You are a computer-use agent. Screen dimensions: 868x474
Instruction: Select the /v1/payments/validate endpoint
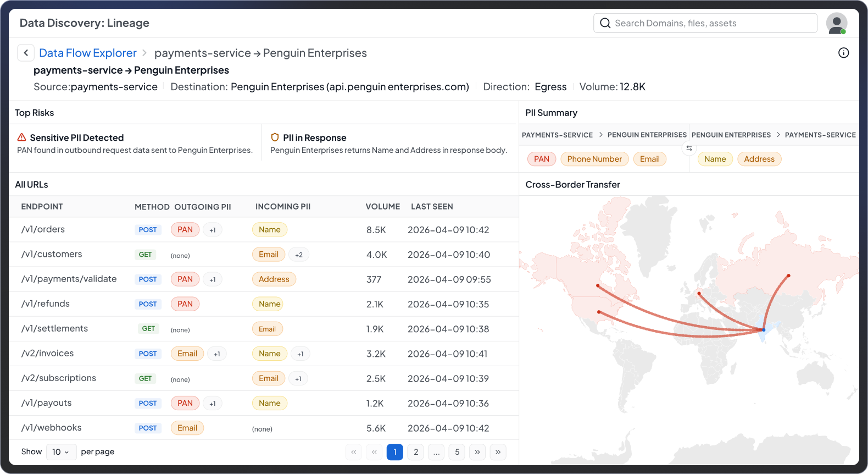click(x=69, y=279)
